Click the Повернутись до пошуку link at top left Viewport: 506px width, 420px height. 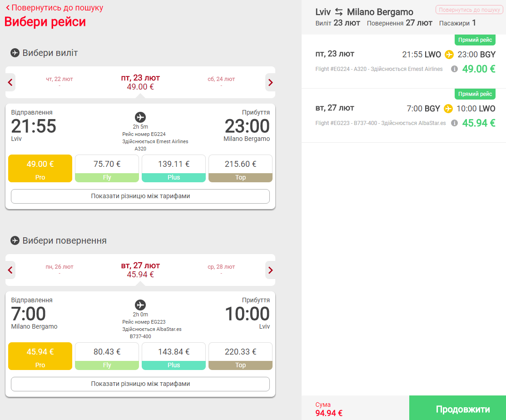(55, 8)
